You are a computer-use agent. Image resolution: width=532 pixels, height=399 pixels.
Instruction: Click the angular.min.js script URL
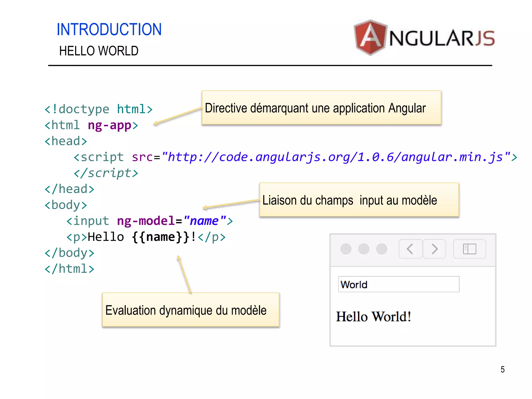point(336,157)
